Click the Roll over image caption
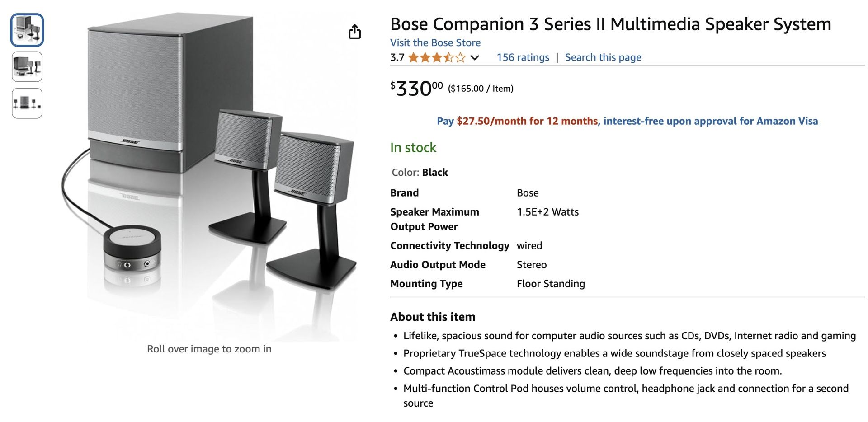Image resolution: width=868 pixels, height=422 pixels. click(x=209, y=349)
